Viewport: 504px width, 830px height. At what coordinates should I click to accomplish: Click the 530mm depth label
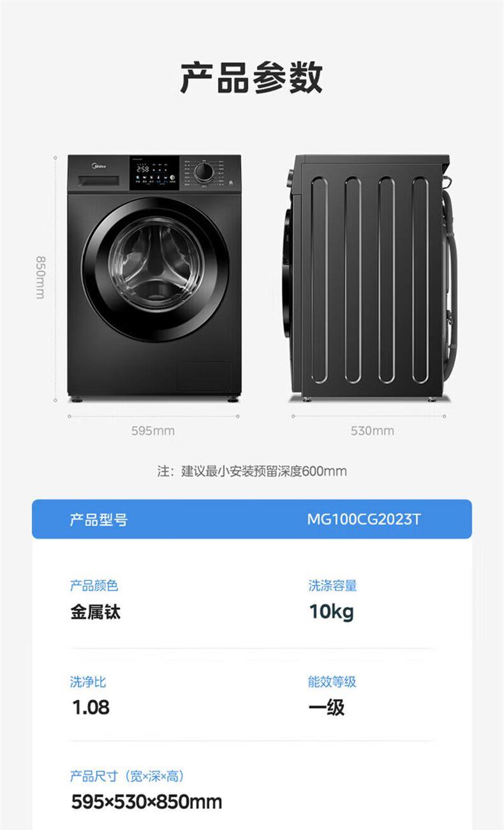[x=373, y=431]
